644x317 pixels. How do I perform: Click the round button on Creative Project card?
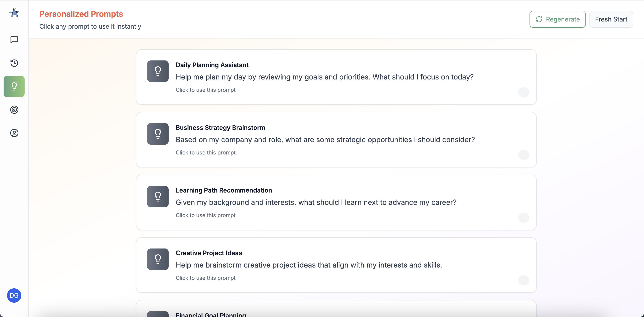click(523, 280)
